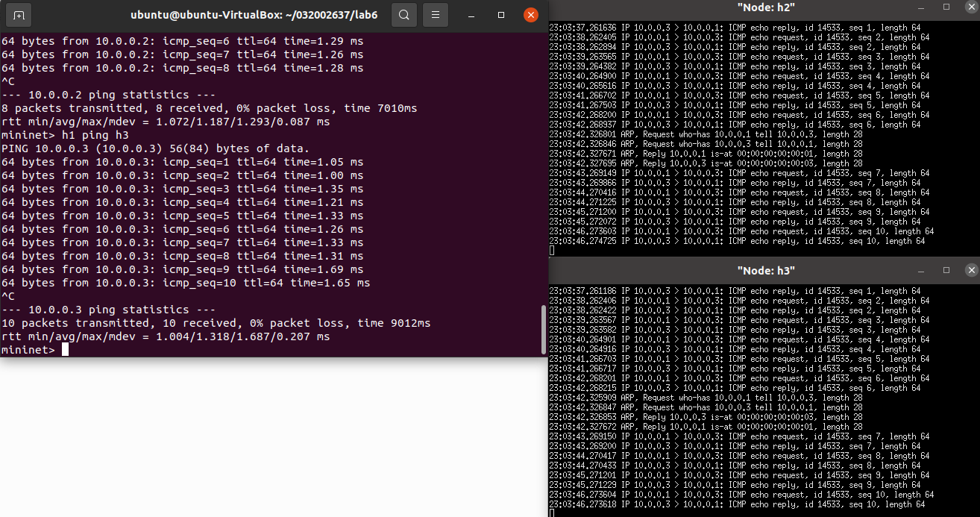Click h2 line "23:03:43.269149" echo request seq 7
The width and height of the screenshot is (980, 517).
(x=740, y=173)
